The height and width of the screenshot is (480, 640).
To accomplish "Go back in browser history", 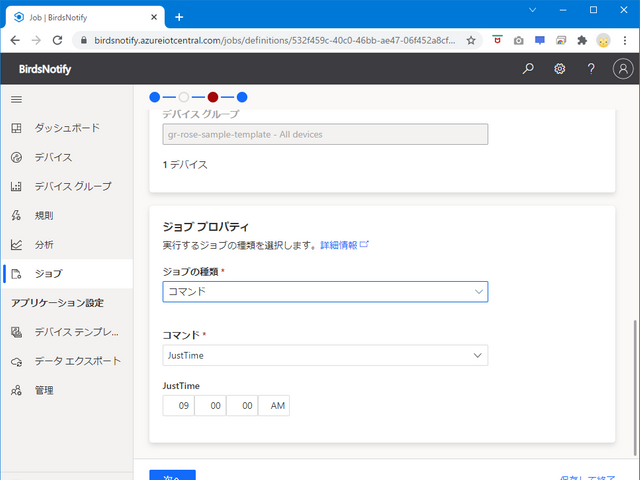I will [15, 40].
